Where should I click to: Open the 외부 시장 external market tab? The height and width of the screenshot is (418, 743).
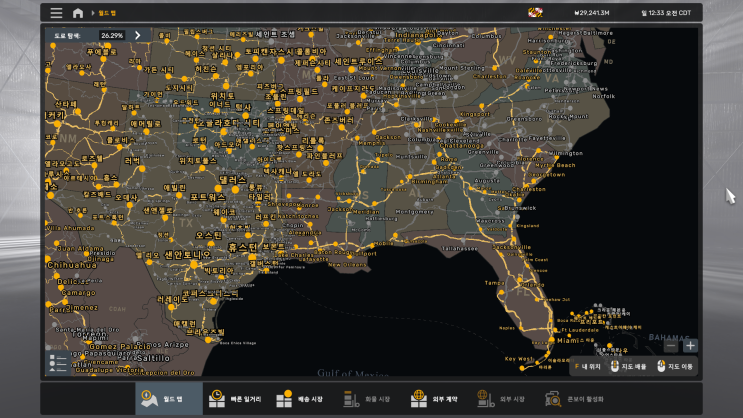click(501, 399)
